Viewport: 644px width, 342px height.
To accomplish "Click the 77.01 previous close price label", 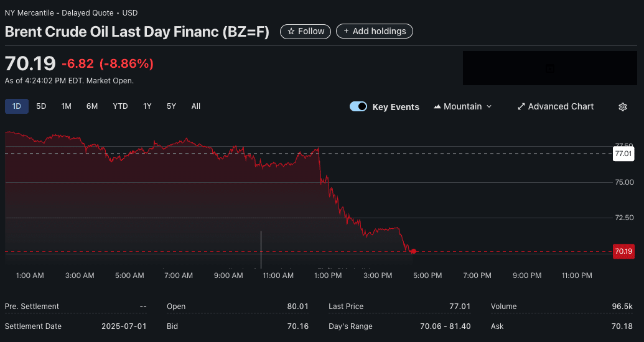I will (x=623, y=154).
